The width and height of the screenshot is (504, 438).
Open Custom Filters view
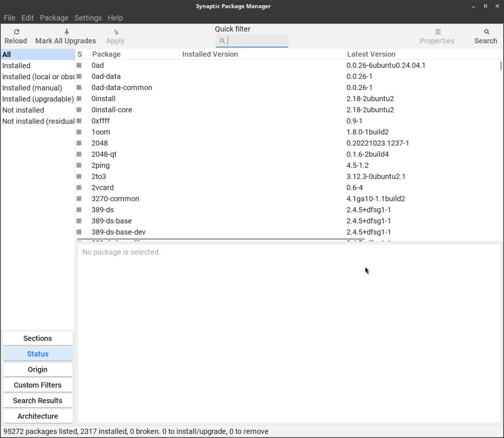click(x=38, y=385)
